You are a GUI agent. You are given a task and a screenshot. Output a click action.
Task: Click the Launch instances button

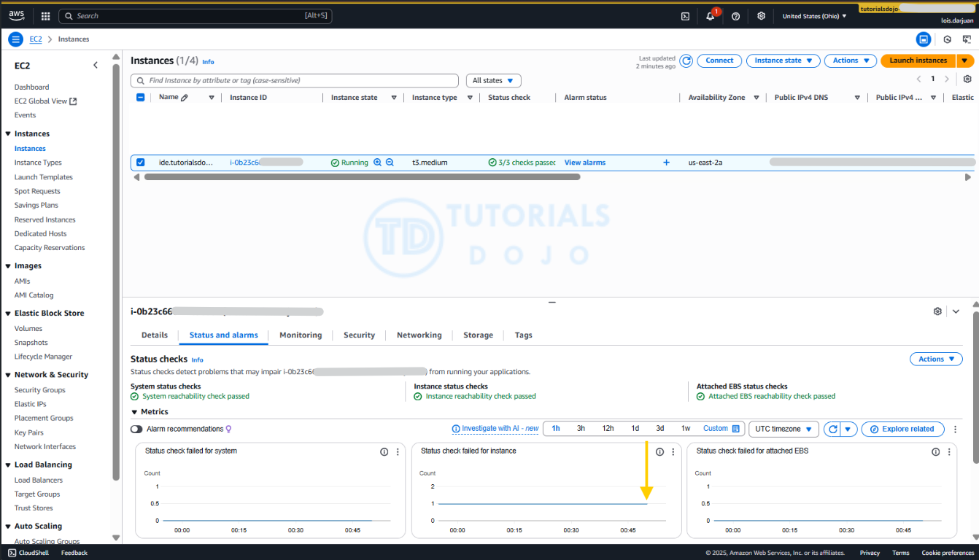coord(918,61)
